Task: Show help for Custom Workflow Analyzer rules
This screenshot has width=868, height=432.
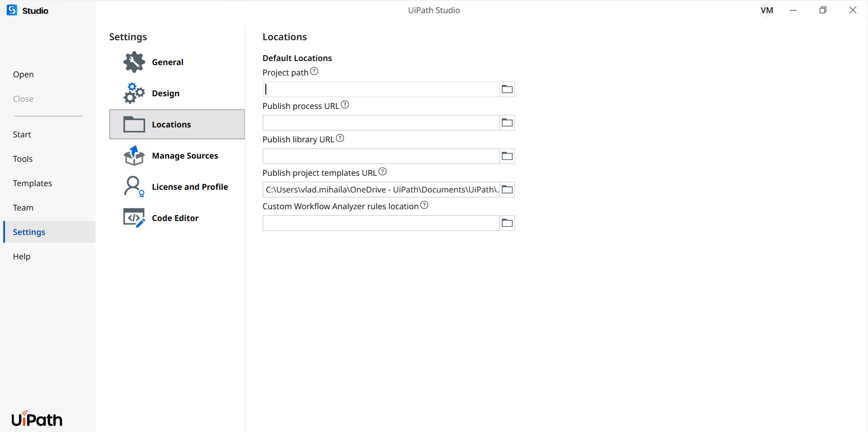Action: [424, 205]
